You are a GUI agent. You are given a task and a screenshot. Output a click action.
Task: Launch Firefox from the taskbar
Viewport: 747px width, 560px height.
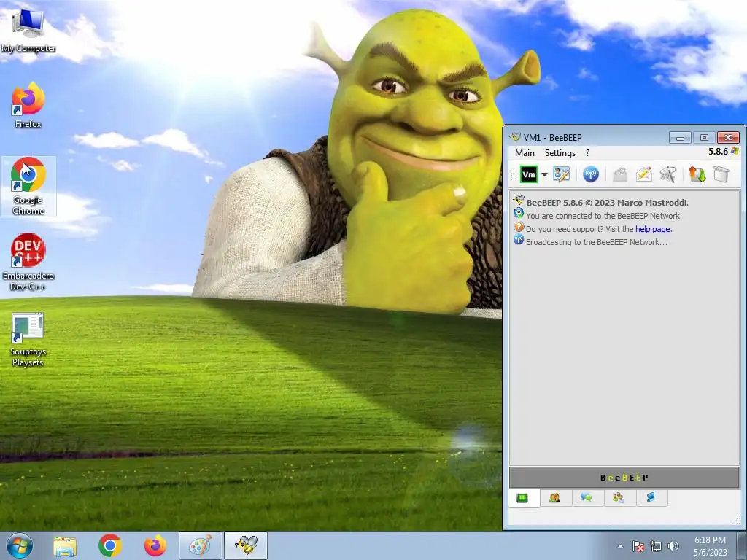(155, 545)
